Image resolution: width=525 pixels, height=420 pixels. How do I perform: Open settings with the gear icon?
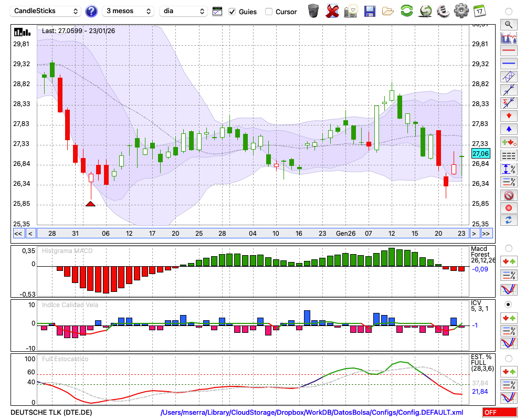tap(461, 10)
